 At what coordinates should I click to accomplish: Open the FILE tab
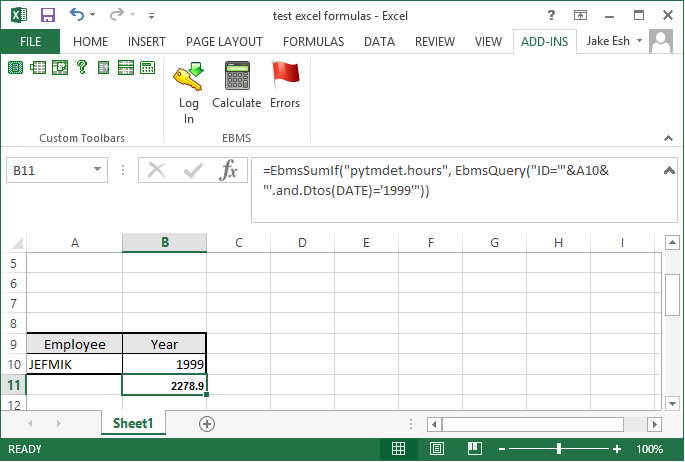click(30, 42)
